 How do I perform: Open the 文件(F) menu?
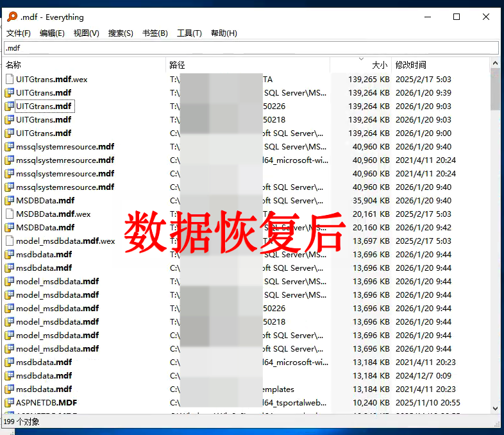tap(19, 33)
